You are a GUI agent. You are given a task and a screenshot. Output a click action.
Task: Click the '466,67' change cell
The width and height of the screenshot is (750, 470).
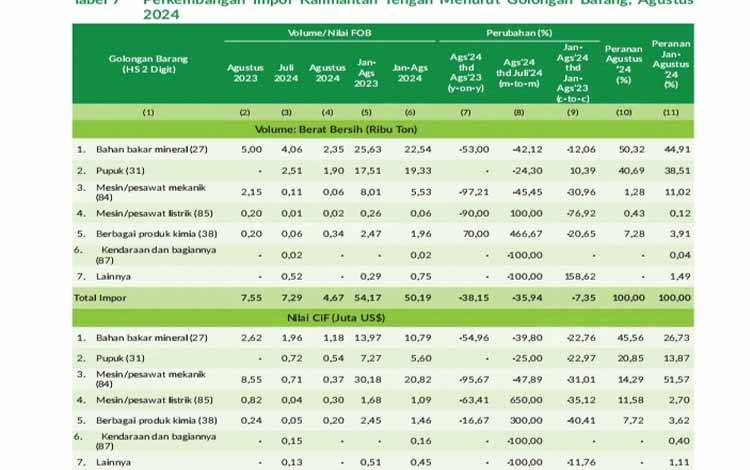[526, 234]
